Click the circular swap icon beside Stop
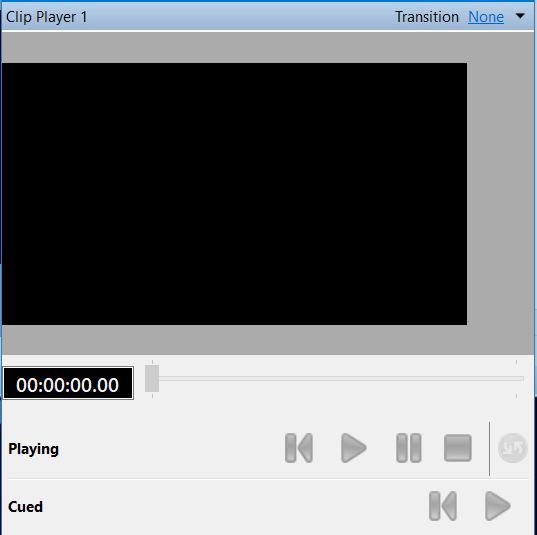This screenshot has height=535, width=537. click(512, 448)
